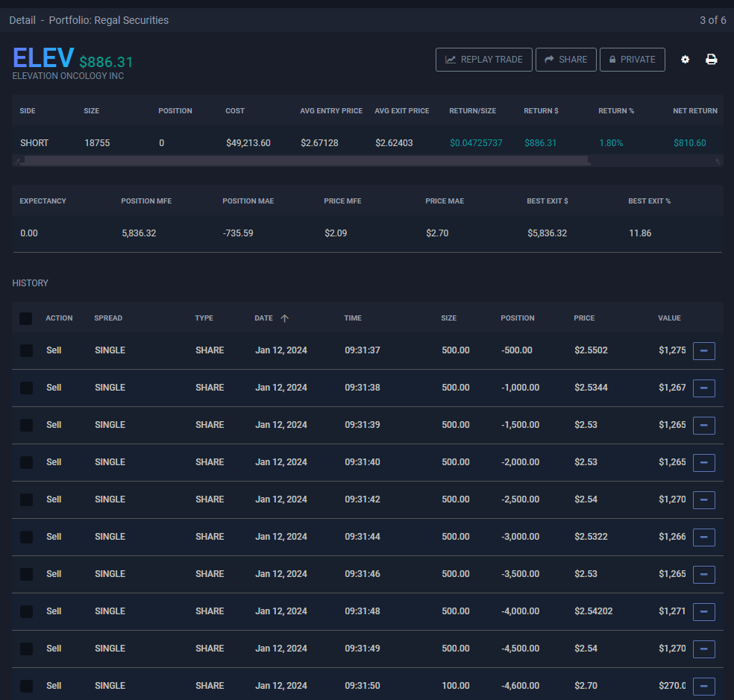The width and height of the screenshot is (734, 700).
Task: Click the ELEV ticker symbol heading
Action: 43,57
